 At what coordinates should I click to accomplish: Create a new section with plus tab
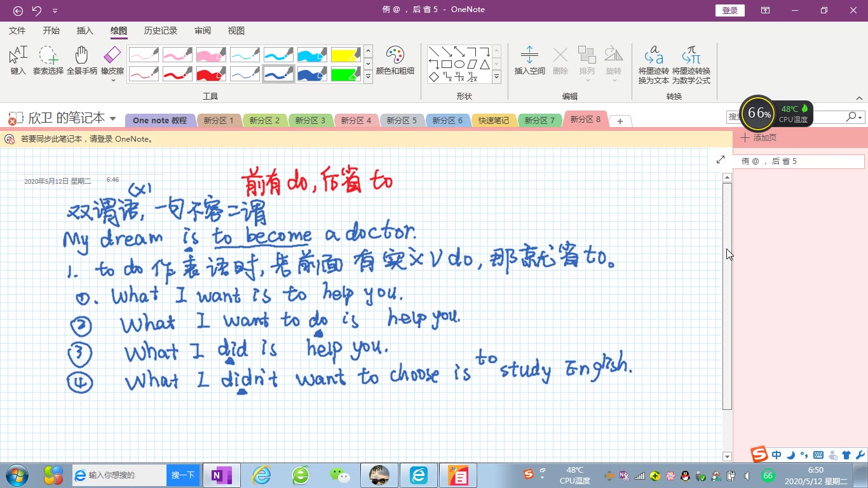tap(620, 121)
